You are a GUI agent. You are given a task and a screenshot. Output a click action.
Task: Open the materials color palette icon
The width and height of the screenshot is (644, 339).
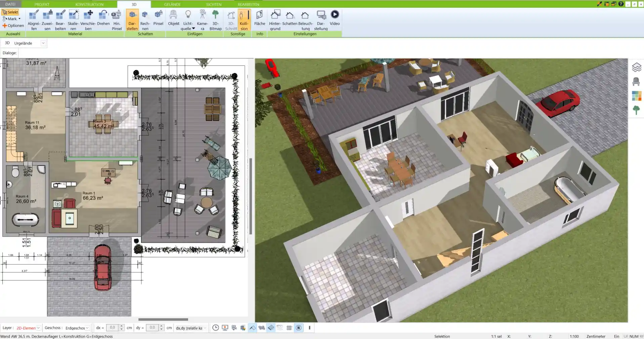point(636,96)
